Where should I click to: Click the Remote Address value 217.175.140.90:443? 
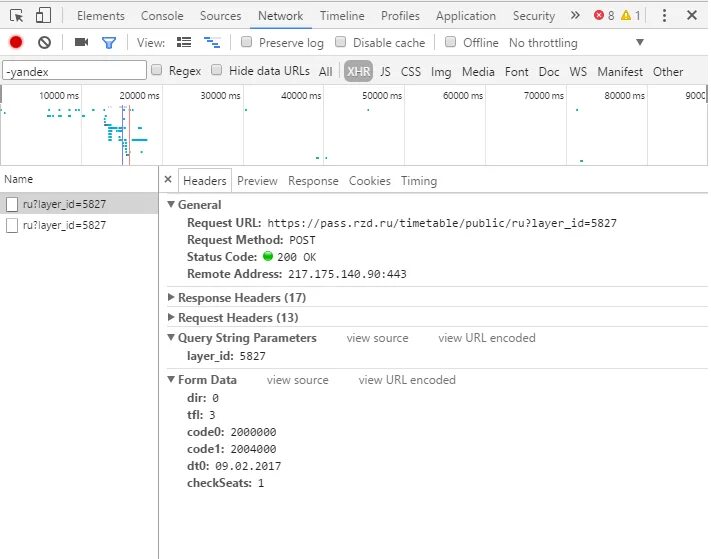coord(347,274)
